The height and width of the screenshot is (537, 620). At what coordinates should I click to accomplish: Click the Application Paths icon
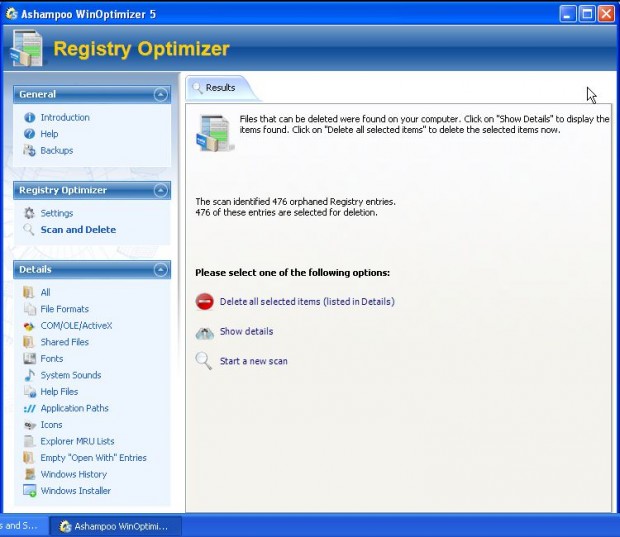tap(30, 408)
